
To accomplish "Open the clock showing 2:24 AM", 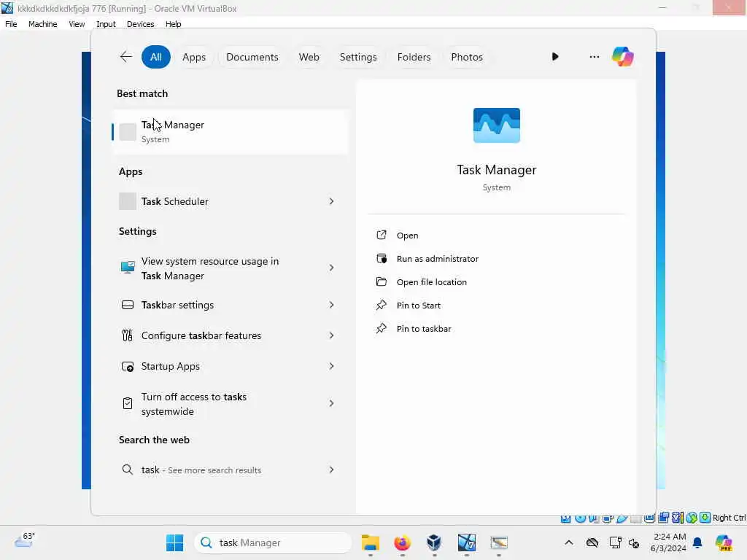I will click(x=668, y=542).
